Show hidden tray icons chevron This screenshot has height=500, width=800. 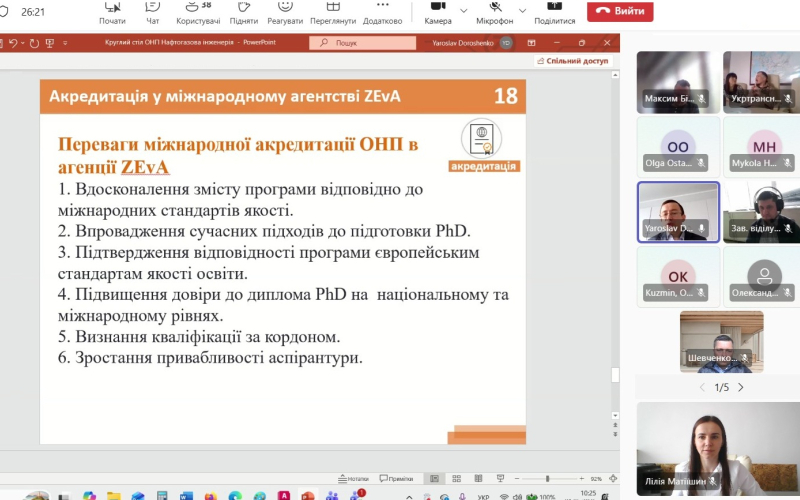click(409, 496)
